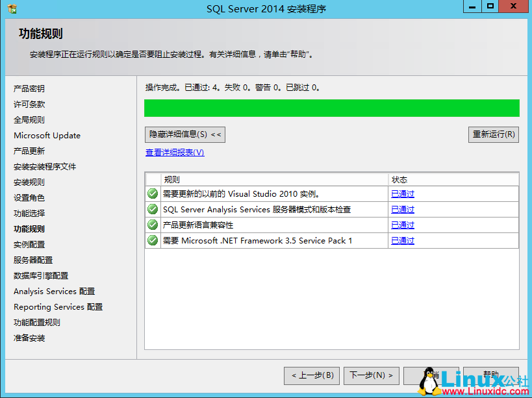Screen dimensions: 532x398
Task: Select 功能选择 in the left sidebar
Action: pos(29,213)
